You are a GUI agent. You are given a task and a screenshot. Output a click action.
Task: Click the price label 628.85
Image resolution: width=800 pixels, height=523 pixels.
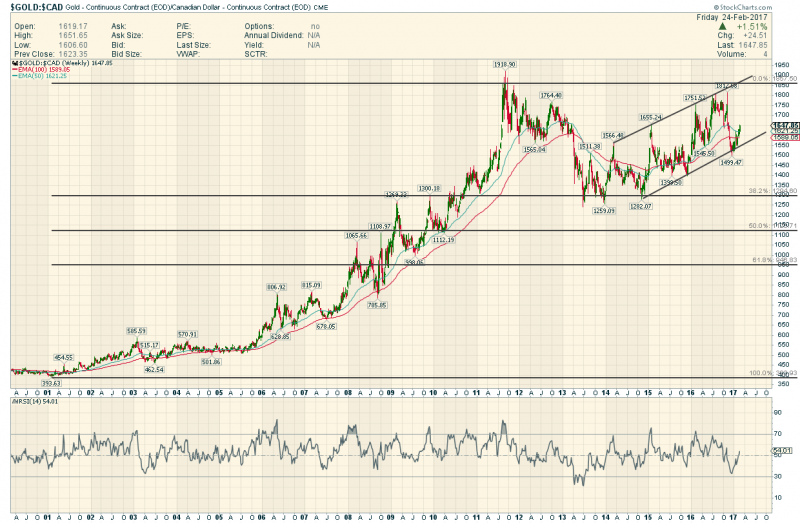point(280,337)
